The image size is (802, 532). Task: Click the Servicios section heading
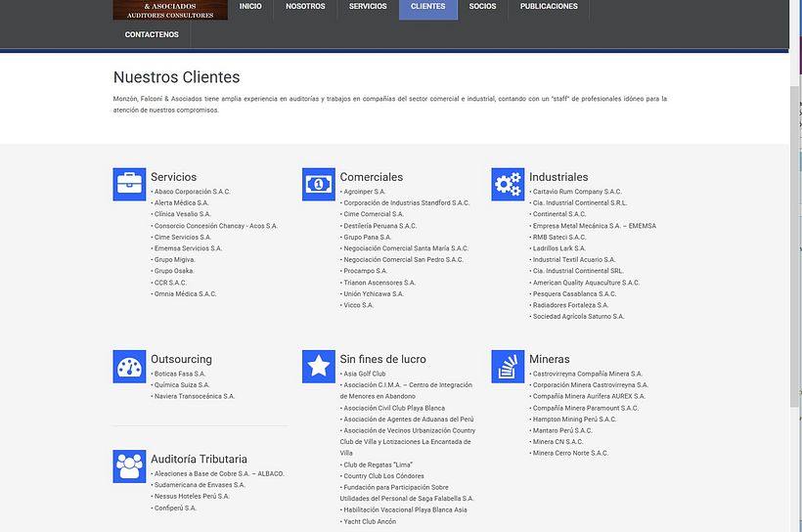tap(173, 177)
